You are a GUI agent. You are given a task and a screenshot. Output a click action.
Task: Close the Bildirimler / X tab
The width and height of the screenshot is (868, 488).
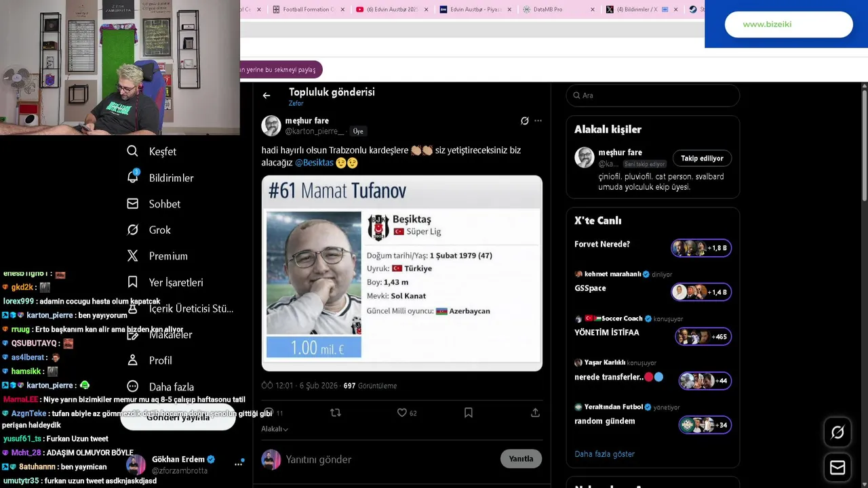click(675, 9)
